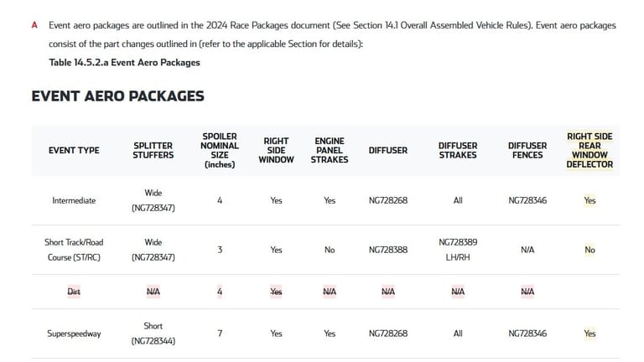
Task: Select the 'SPLITTER STUFFERS' column header
Action: 153,151
